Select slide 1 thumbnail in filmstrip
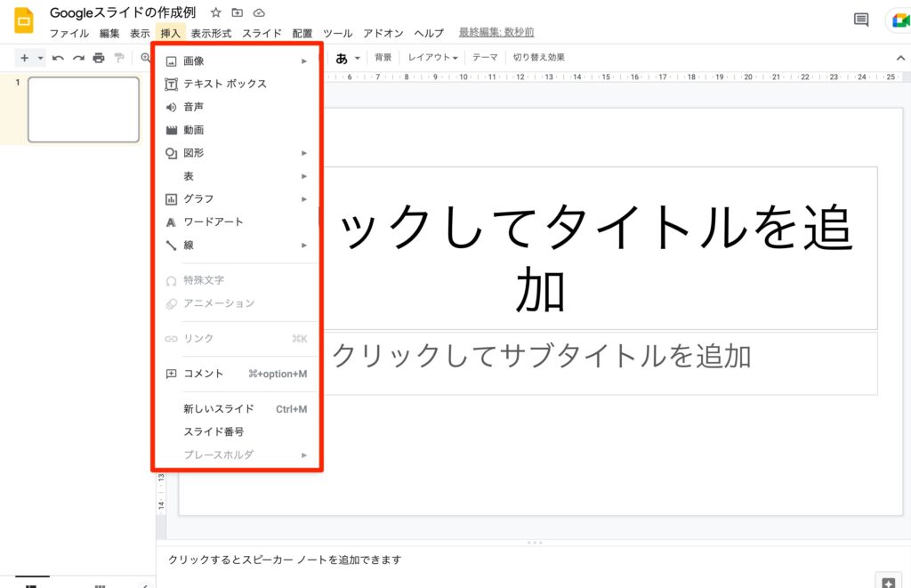The image size is (911, 588). coord(84,109)
